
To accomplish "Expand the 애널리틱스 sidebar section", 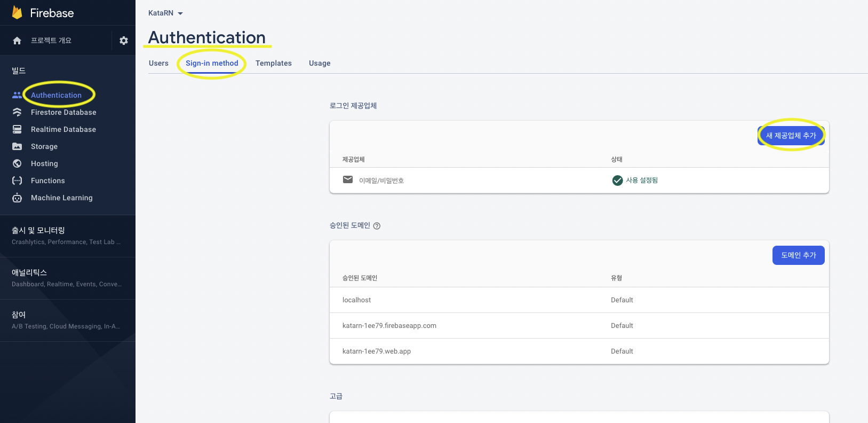I will pyautogui.click(x=68, y=278).
